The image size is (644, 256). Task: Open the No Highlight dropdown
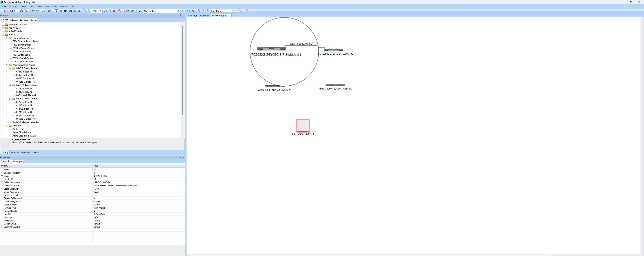pyautogui.click(x=179, y=11)
